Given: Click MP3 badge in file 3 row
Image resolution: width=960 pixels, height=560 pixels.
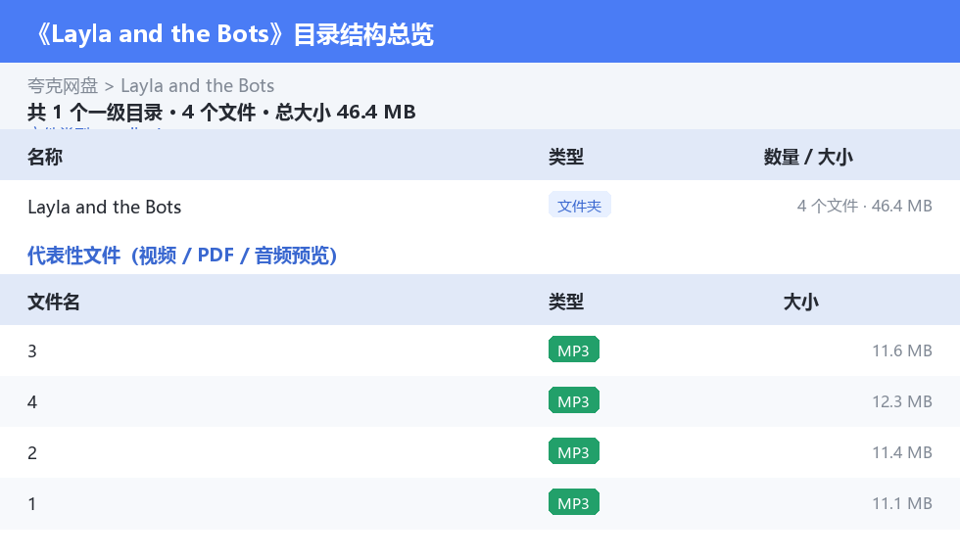Looking at the screenshot, I should (574, 350).
